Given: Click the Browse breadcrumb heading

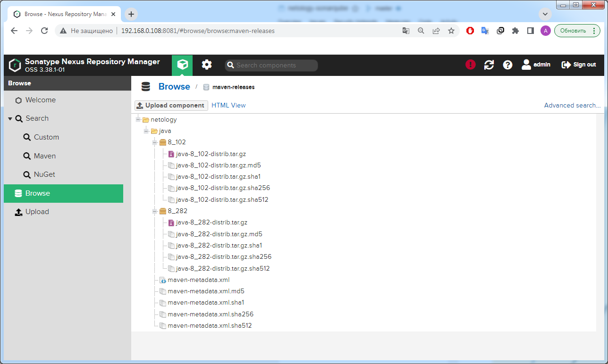Looking at the screenshot, I should (x=174, y=87).
